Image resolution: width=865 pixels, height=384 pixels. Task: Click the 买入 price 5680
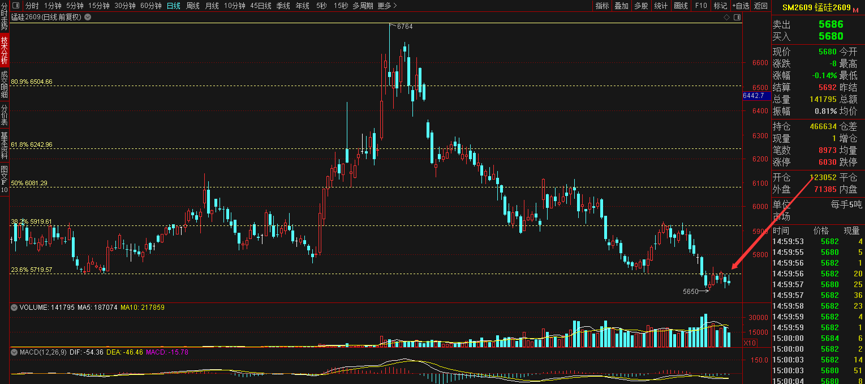point(831,36)
